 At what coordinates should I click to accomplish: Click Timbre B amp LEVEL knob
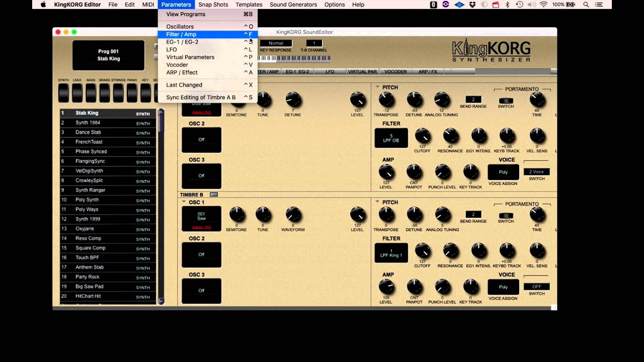coord(386,287)
